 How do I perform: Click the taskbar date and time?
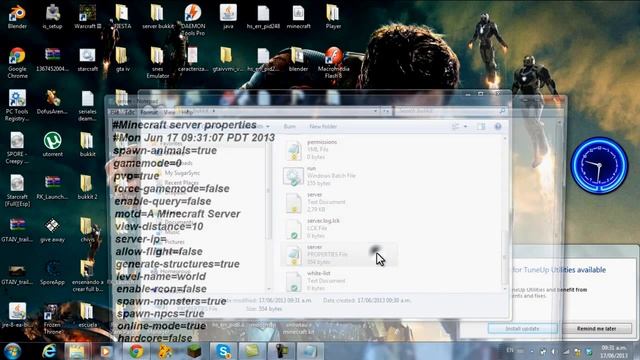click(x=614, y=351)
